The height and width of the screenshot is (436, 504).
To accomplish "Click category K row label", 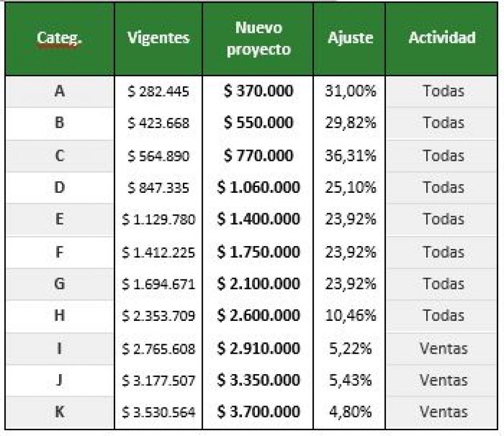I will pos(60,412).
